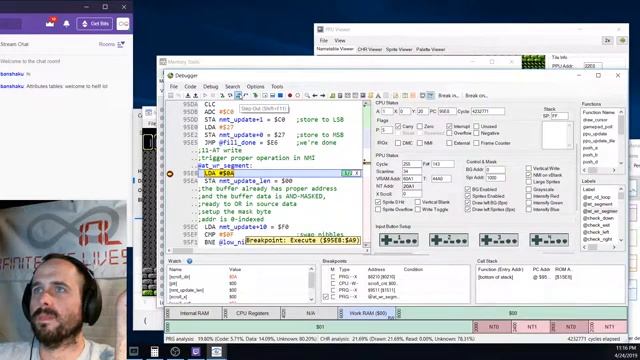
Task: Click the Watch panel help icon
Action: coord(189,261)
